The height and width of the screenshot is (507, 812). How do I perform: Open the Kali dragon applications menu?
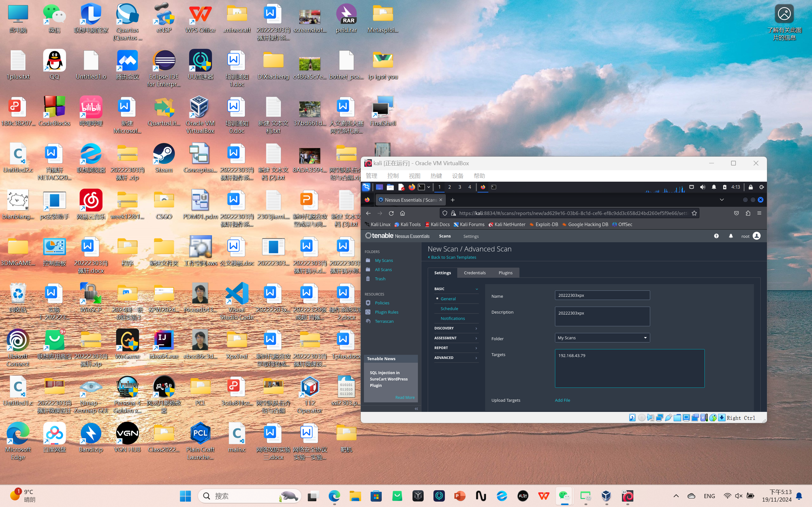click(366, 187)
